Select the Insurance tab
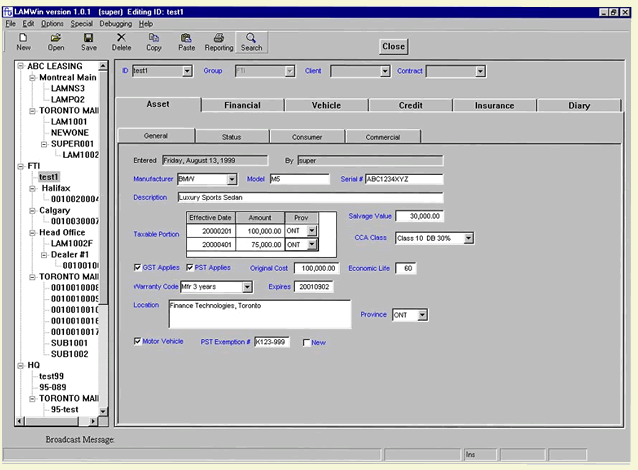The height and width of the screenshot is (470, 638). [494, 105]
